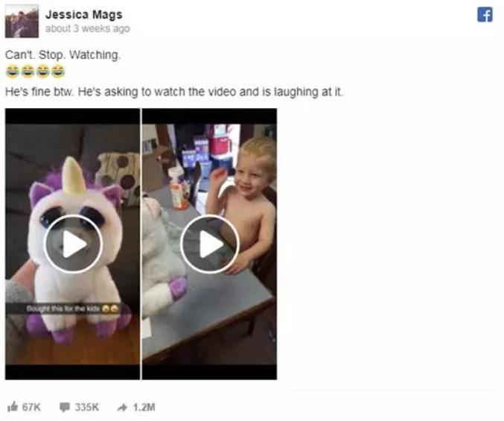The height and width of the screenshot is (421, 504).
Task: Click the Can't. Stop. Watching. post text
Action: [x=63, y=54]
